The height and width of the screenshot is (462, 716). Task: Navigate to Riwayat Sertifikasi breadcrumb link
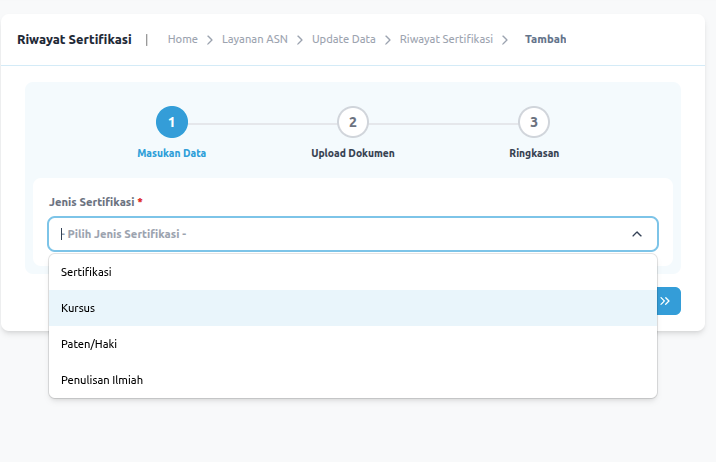tap(446, 39)
